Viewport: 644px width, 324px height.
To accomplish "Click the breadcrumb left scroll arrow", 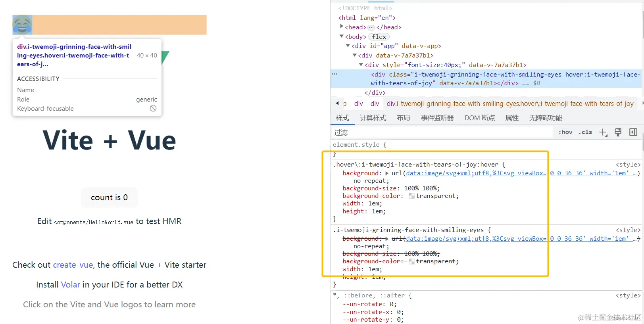I will pos(337,104).
